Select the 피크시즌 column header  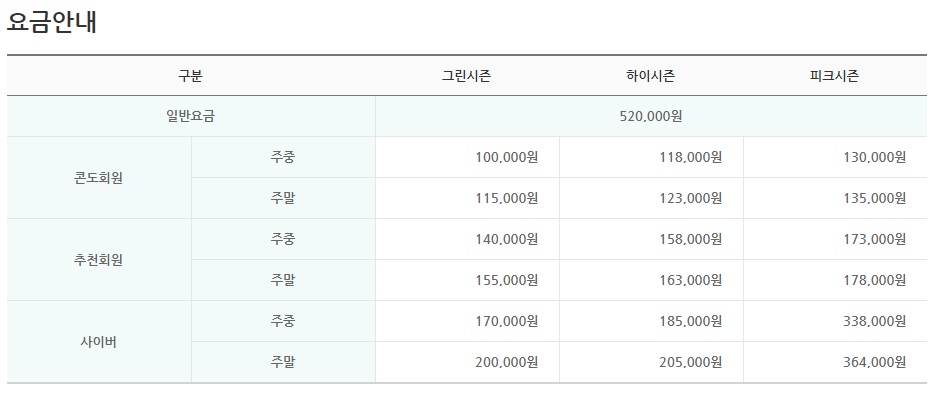click(835, 76)
